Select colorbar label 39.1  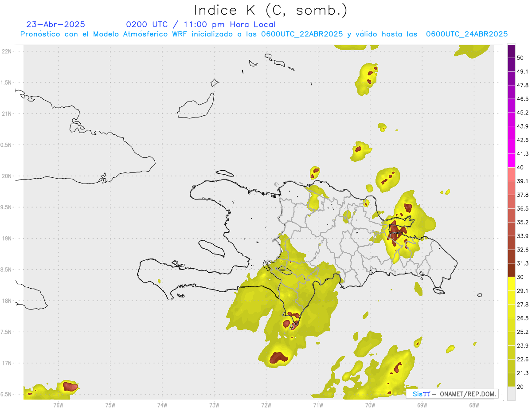coord(523,181)
